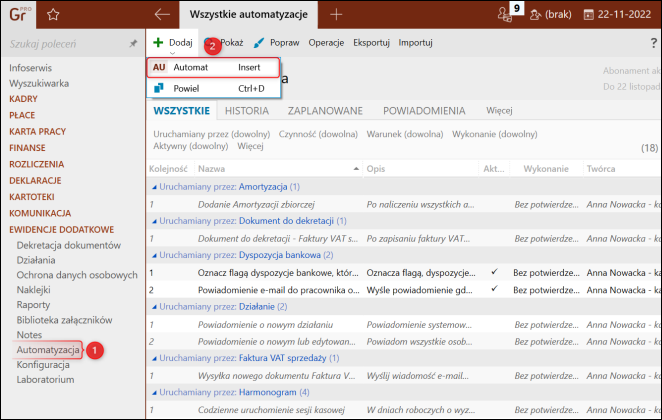Sort by Kolejność column header
Viewport: 662px width, 420px height.
pos(168,169)
